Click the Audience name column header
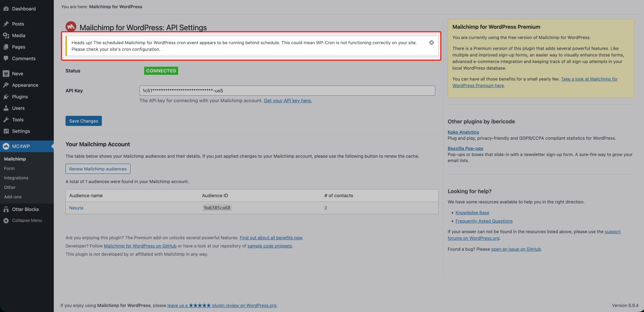 86,196
